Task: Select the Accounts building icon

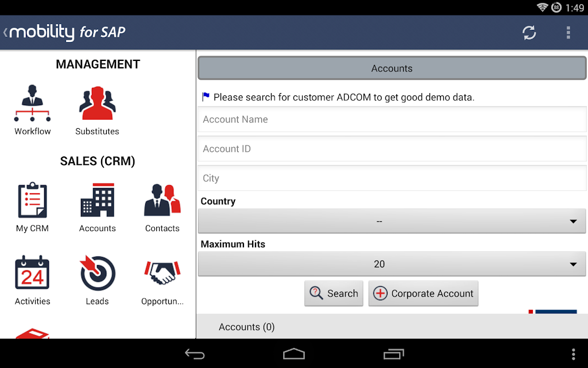Action: point(97,200)
